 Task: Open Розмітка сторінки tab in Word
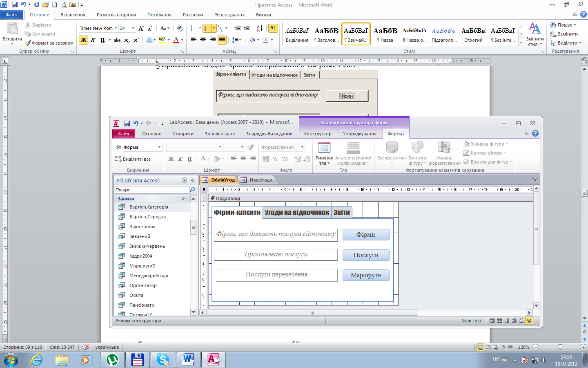pyautogui.click(x=116, y=15)
